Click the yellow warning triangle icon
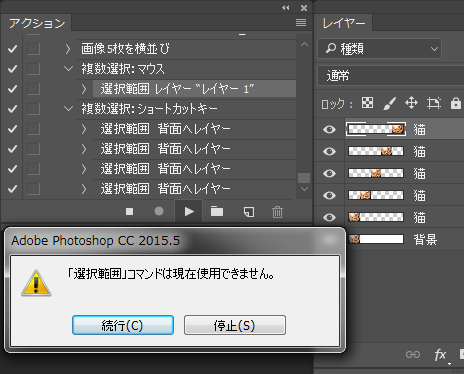Image resolution: width=464 pixels, height=374 pixels. point(36,283)
